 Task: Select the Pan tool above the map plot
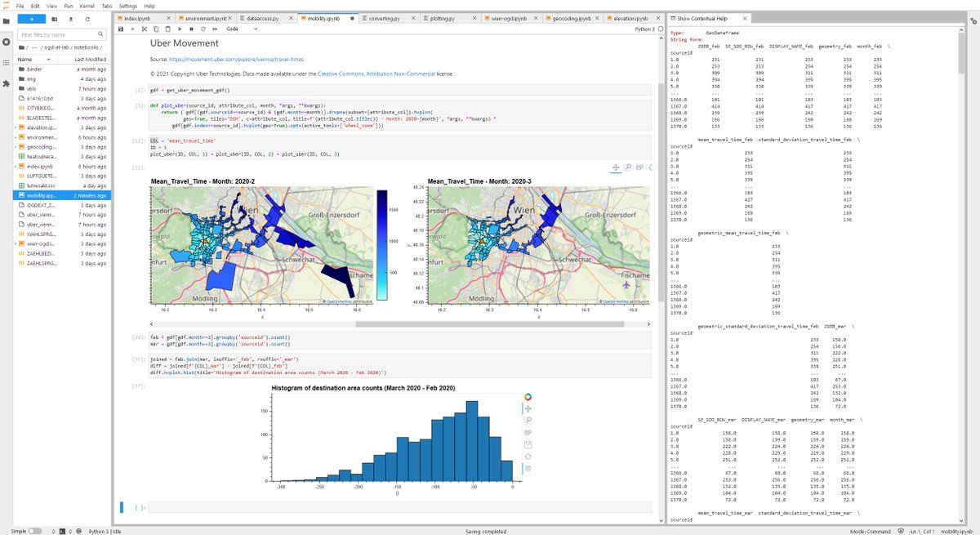tap(616, 167)
